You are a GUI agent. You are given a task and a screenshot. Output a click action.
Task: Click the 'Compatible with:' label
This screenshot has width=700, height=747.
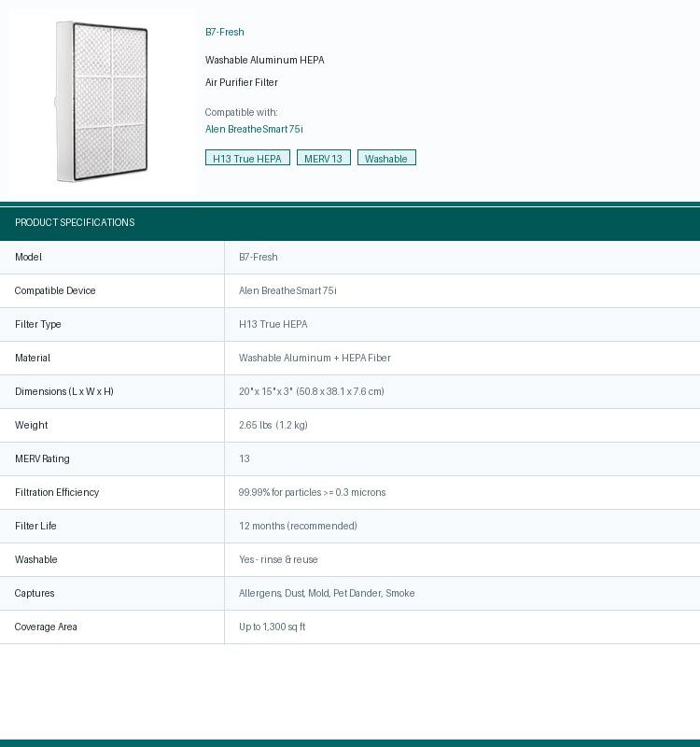(242, 112)
